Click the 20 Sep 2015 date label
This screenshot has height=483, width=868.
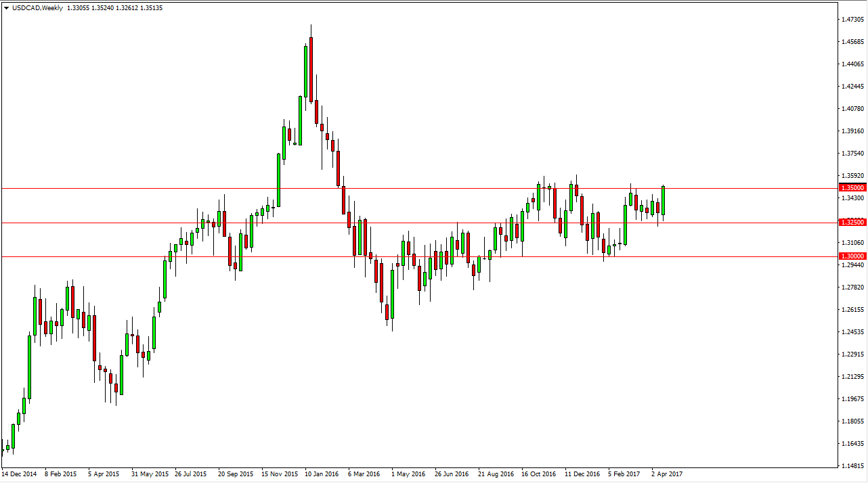(236, 474)
